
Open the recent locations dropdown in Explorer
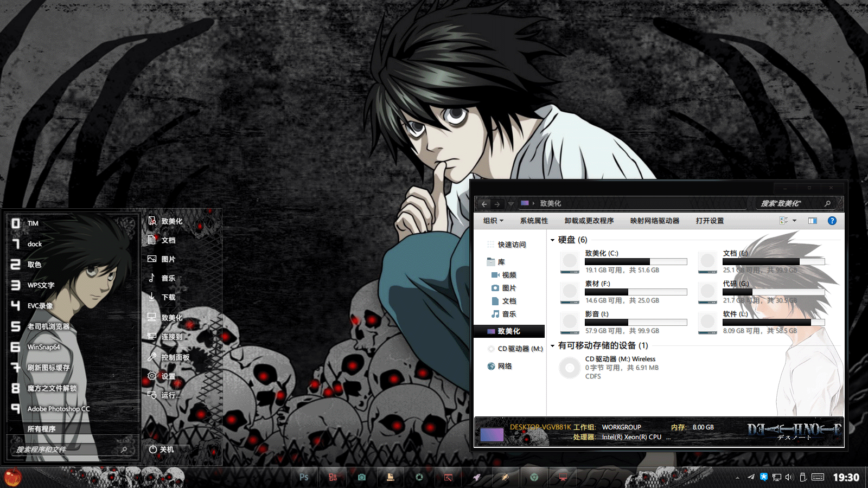[x=510, y=204]
